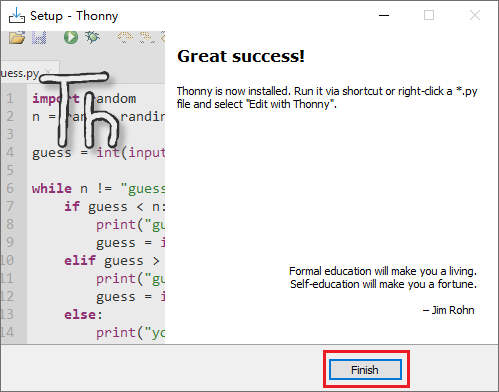Click the 'else:' keyword in the code image

83,314
